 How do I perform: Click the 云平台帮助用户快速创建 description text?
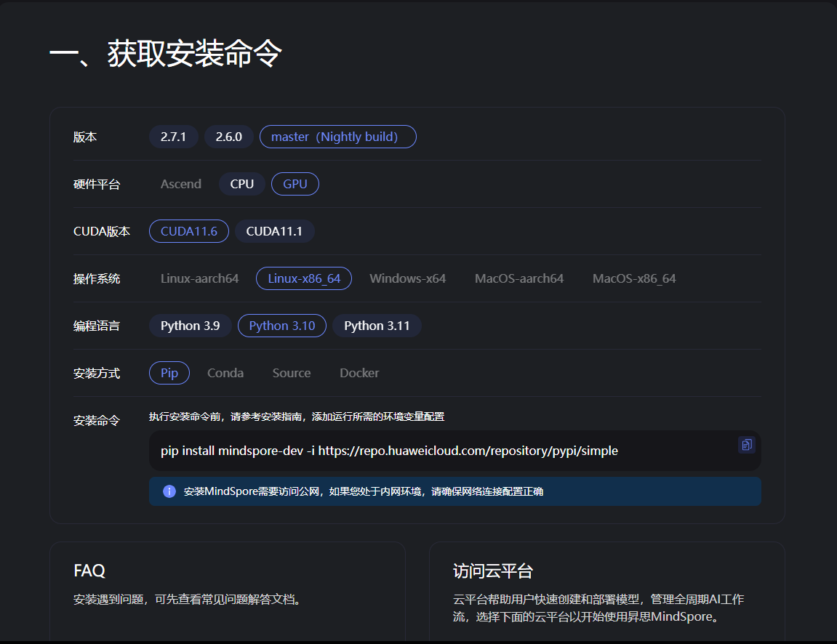[x=598, y=608]
